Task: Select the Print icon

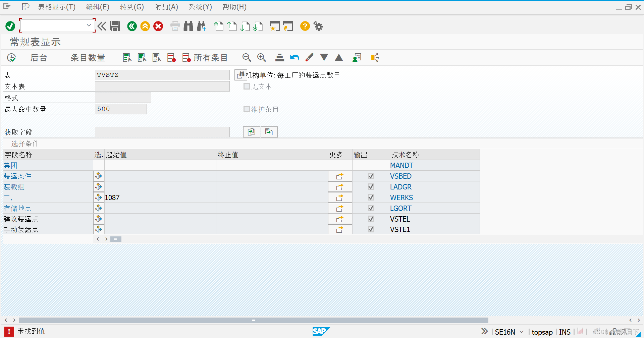Action: tap(175, 26)
